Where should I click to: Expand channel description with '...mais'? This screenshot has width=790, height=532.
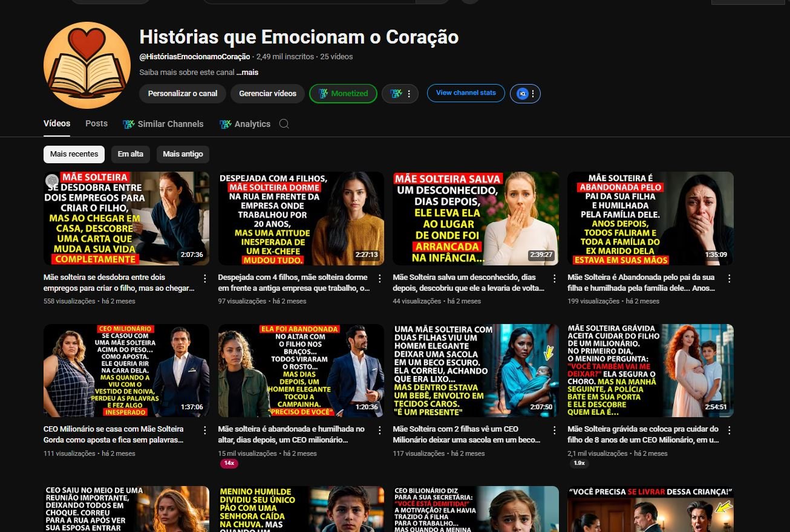tap(247, 73)
